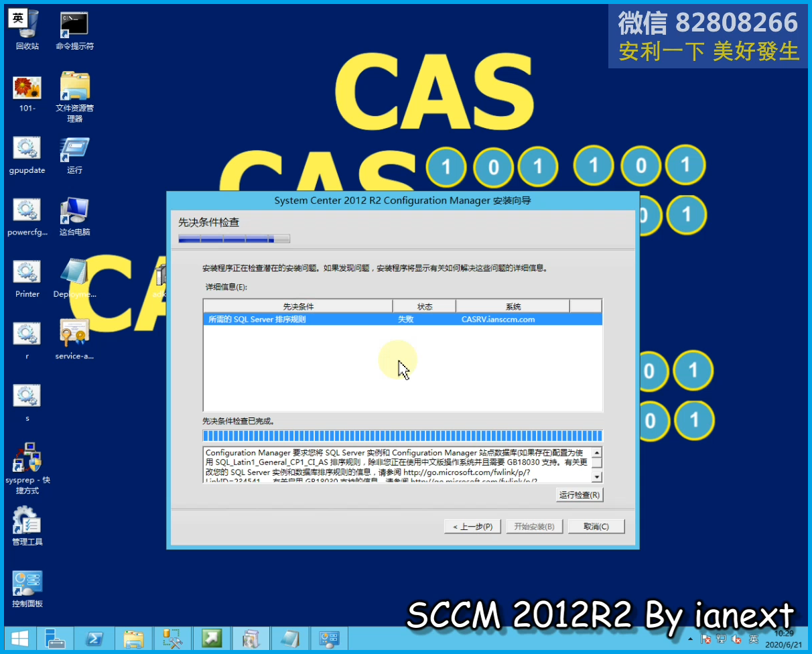Select the gpupdate batch file icon
This screenshot has width=812, height=654.
click(x=27, y=155)
